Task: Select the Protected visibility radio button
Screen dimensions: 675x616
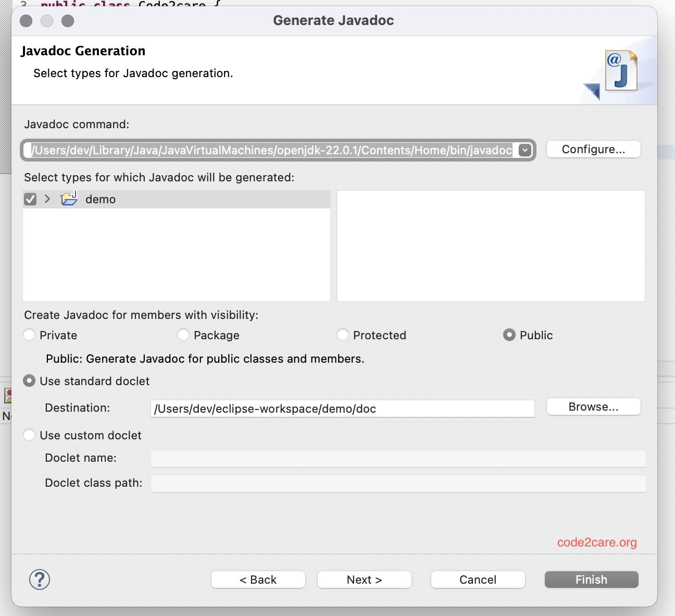Action: click(343, 335)
